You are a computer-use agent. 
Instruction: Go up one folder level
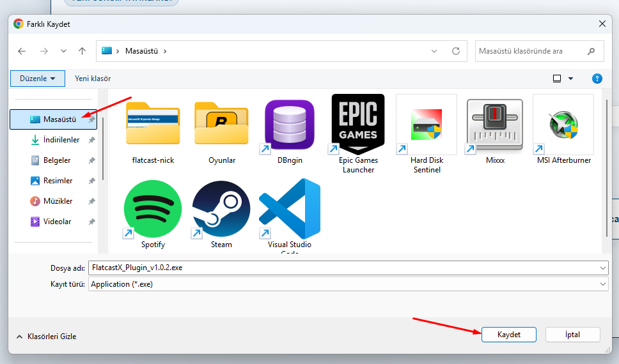[x=82, y=51]
